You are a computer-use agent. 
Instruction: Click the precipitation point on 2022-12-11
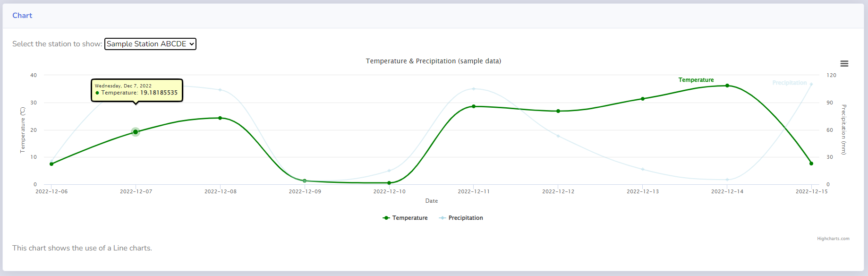[474, 89]
